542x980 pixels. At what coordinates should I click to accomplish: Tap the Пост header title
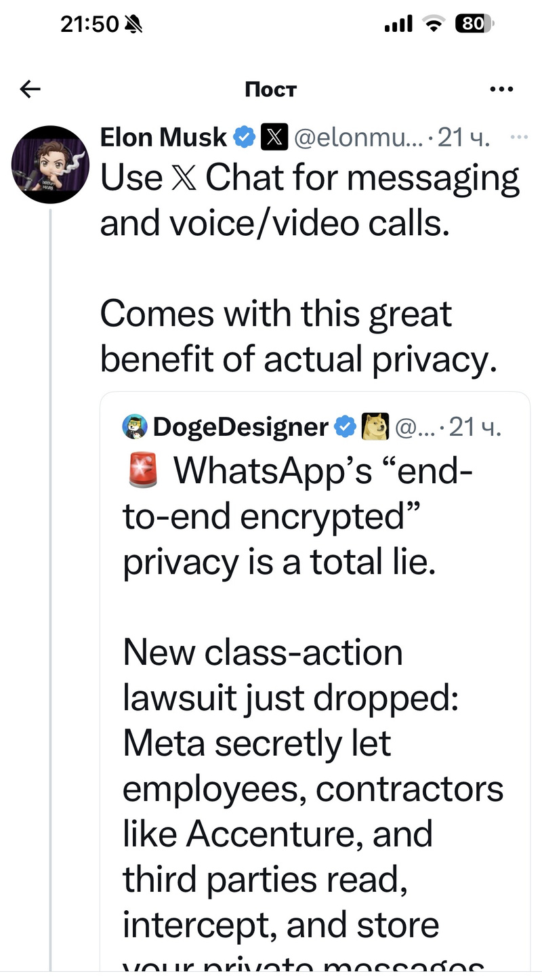270,89
